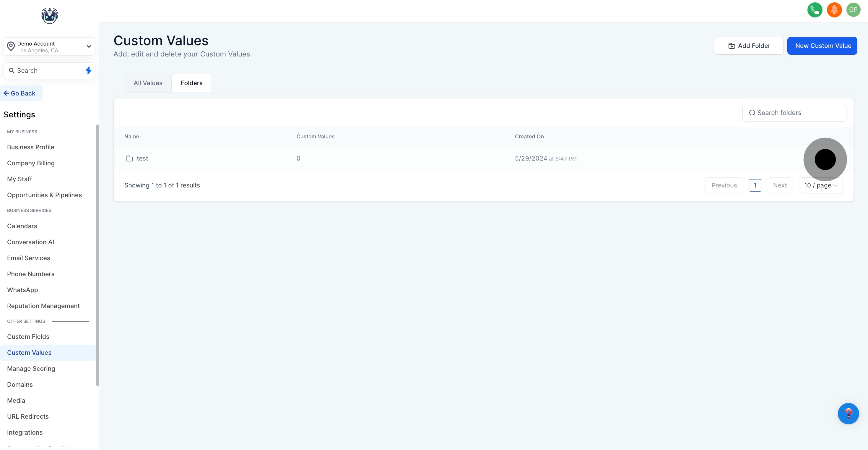Open the orange notifications bell
The height and width of the screenshot is (450, 868).
coord(834,10)
